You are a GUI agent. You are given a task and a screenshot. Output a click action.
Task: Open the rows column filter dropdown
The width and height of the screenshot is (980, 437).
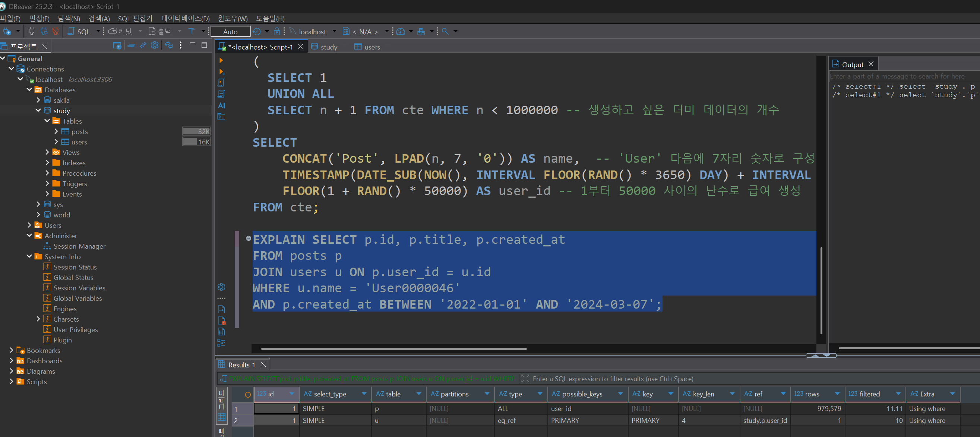point(837,394)
